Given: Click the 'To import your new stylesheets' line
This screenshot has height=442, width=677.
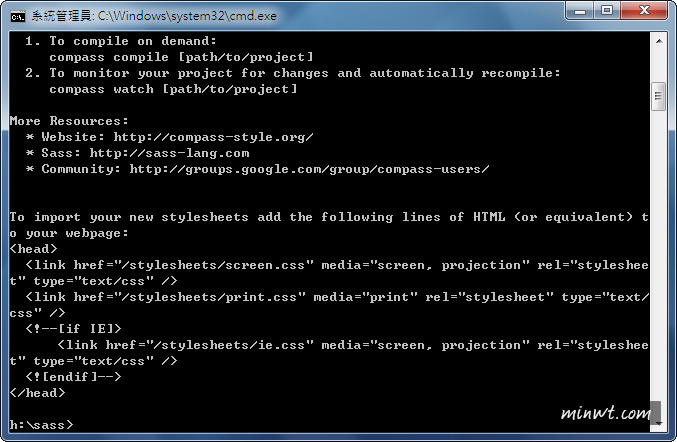Looking at the screenshot, I should tap(329, 225).
